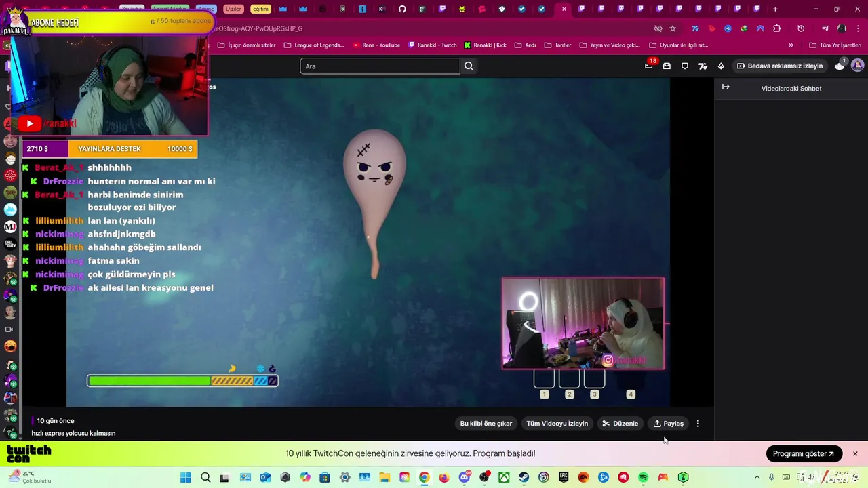Image resolution: width=868 pixels, height=488 pixels.
Task: Click the Paylaş share button
Action: [x=669, y=424]
